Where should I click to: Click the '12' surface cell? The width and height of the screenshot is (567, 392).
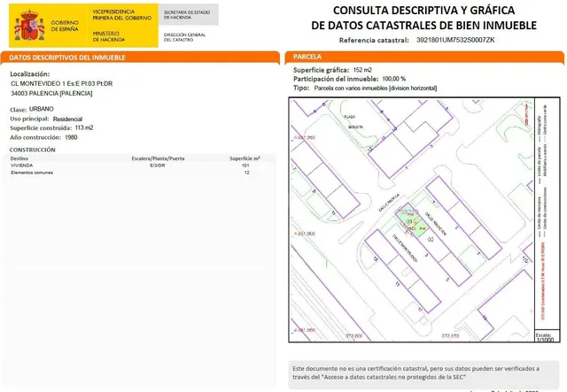click(x=246, y=173)
